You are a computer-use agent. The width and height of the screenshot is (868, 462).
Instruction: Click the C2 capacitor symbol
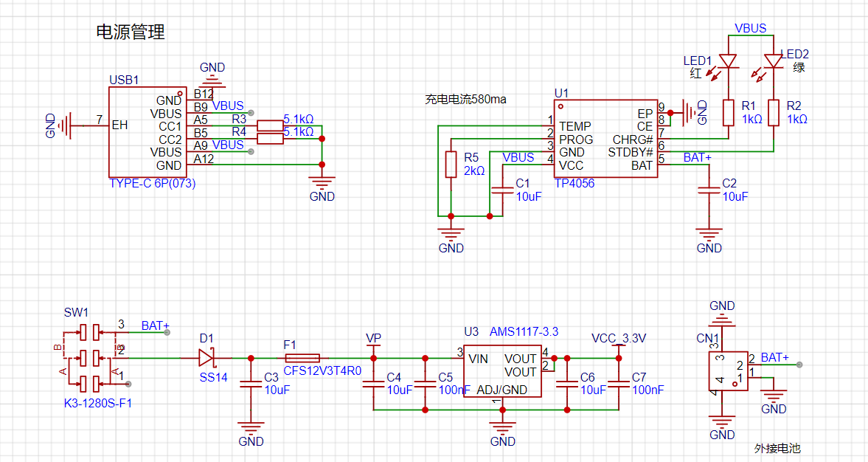pos(709,190)
